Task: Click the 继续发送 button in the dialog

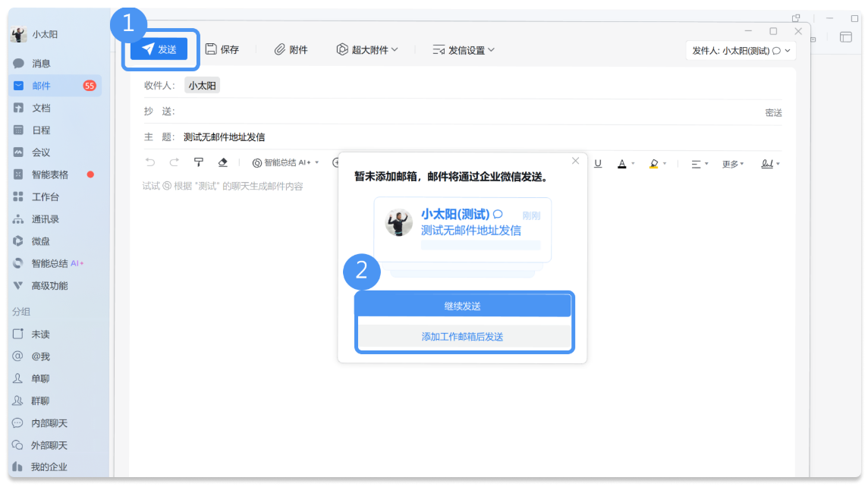Action: (x=464, y=305)
